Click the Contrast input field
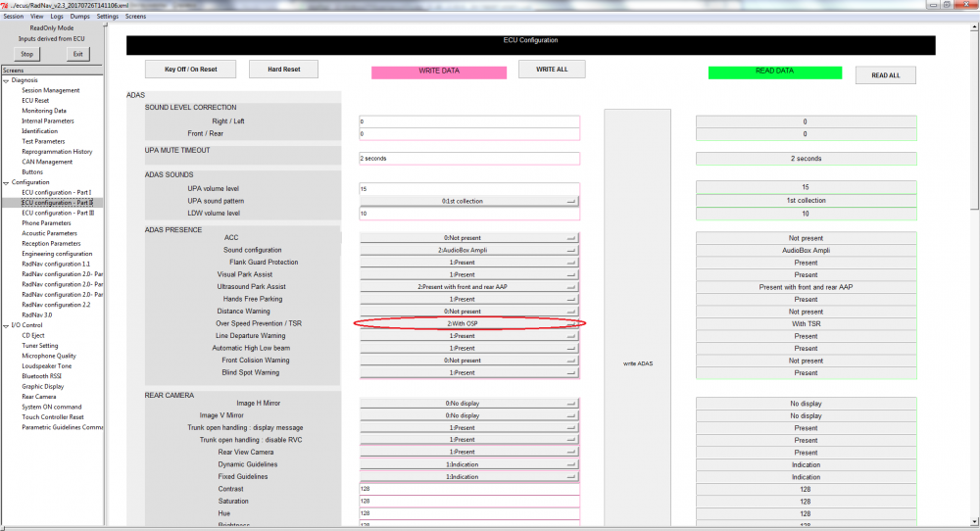 click(x=469, y=489)
